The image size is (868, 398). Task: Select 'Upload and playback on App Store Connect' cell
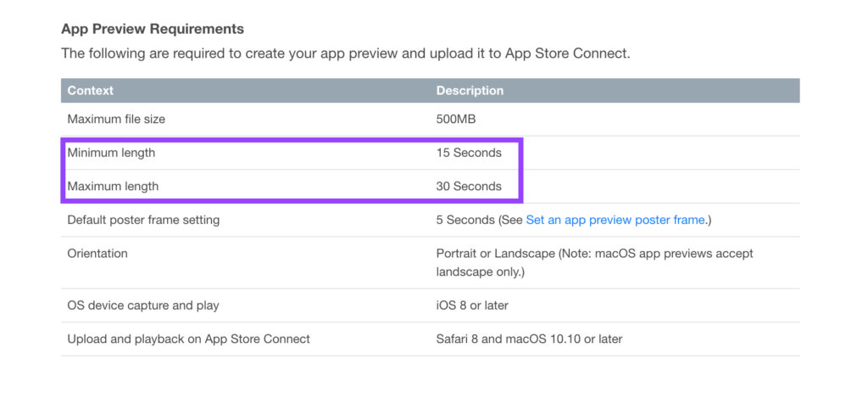click(x=188, y=339)
